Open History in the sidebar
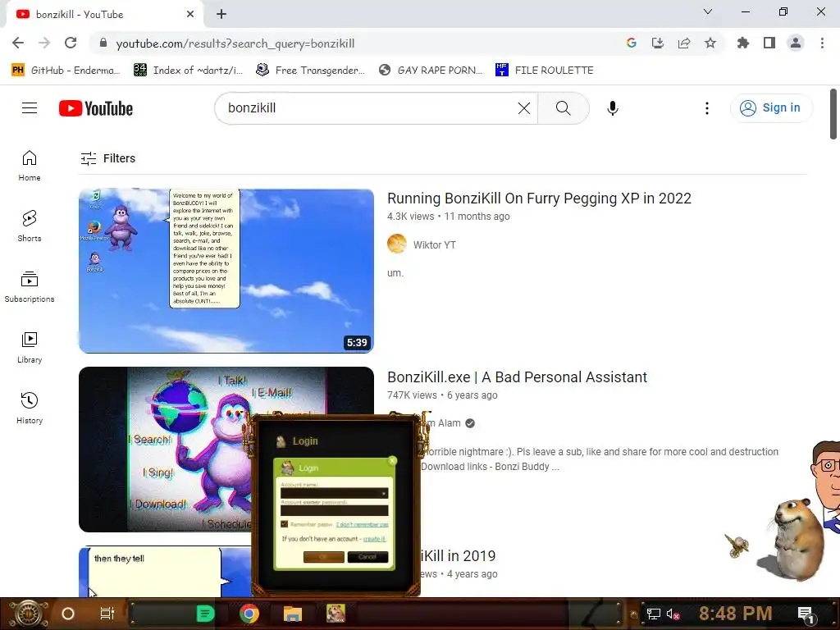 point(30,409)
